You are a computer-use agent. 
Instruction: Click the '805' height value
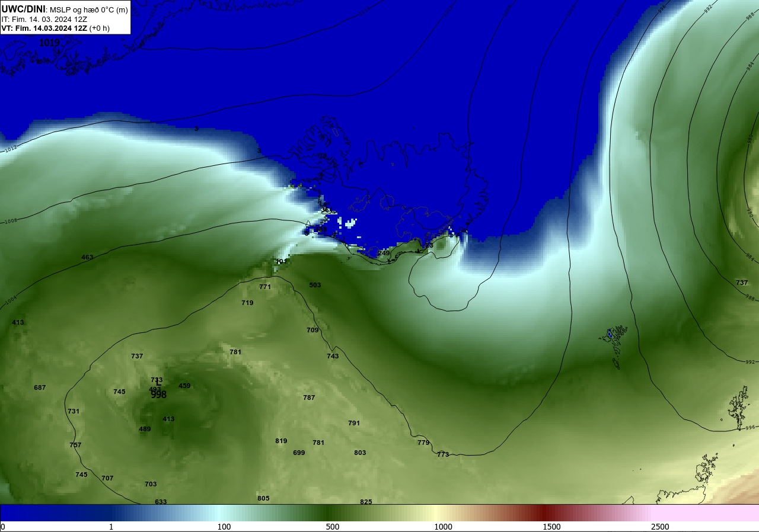263,498
